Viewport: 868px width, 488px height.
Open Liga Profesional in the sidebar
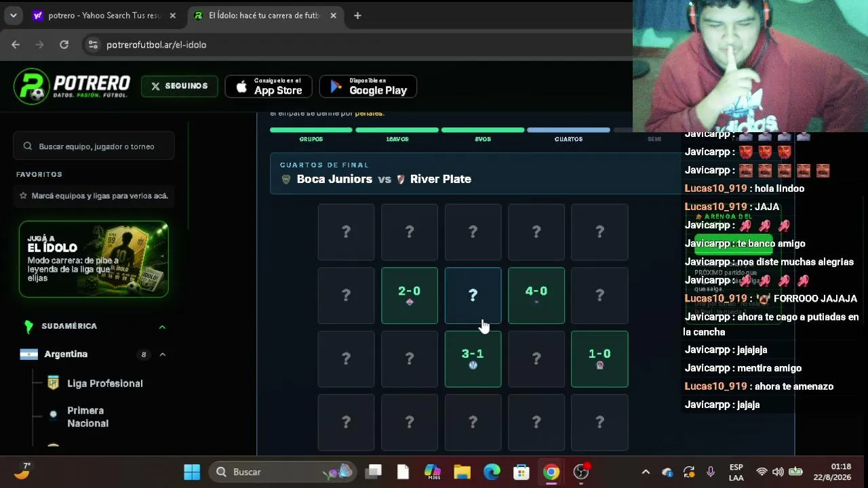[x=105, y=384]
